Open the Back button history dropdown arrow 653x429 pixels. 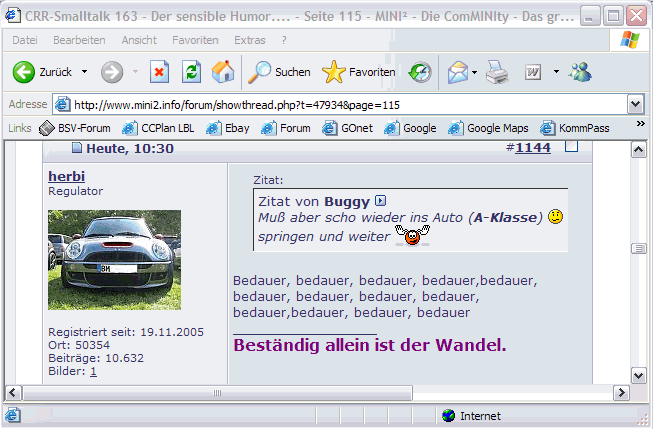click(84, 72)
